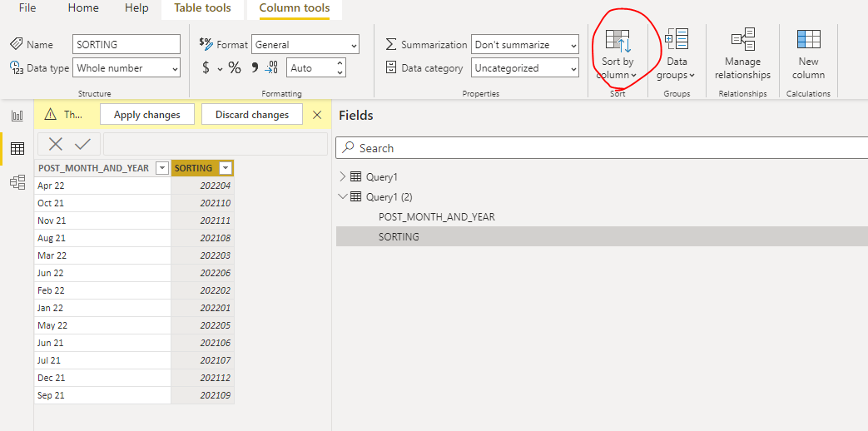Click the 202109 sorting value

[x=202, y=395]
